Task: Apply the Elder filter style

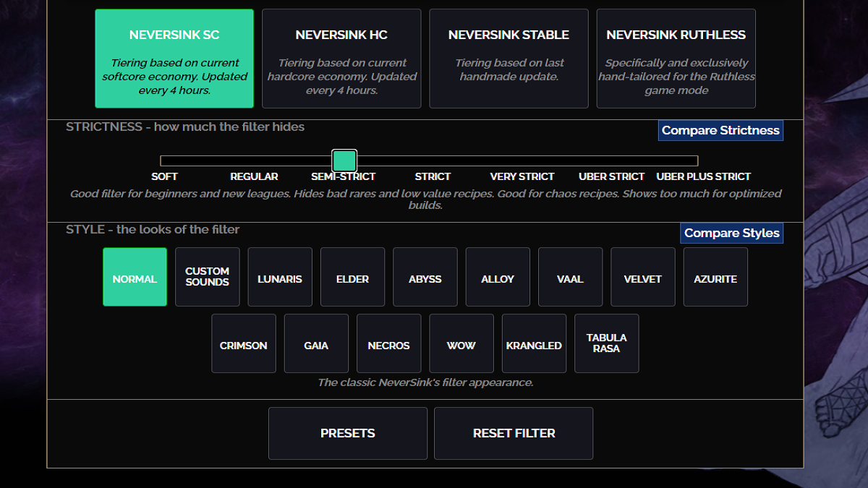Action: coord(352,277)
